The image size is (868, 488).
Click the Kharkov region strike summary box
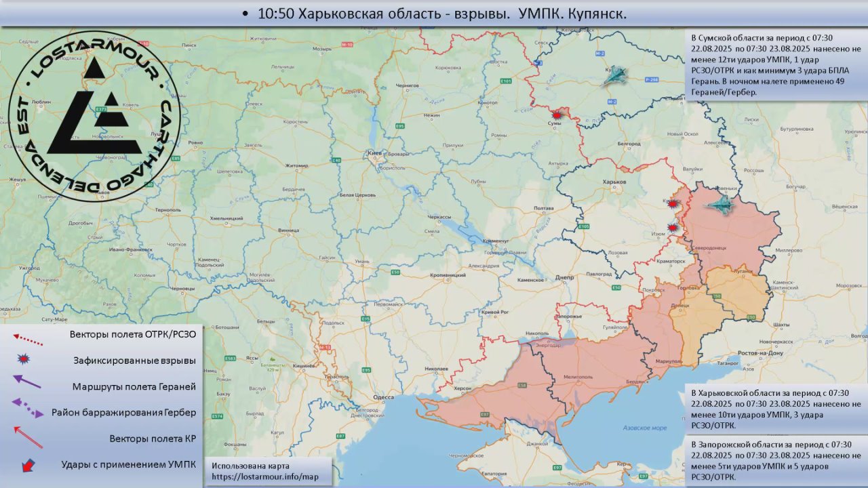tap(776, 409)
